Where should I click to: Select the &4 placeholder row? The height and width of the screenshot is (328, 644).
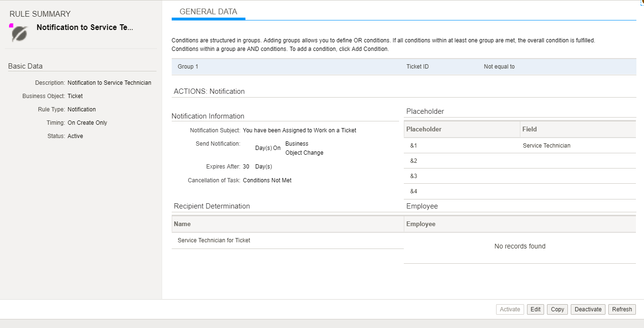tap(520, 191)
